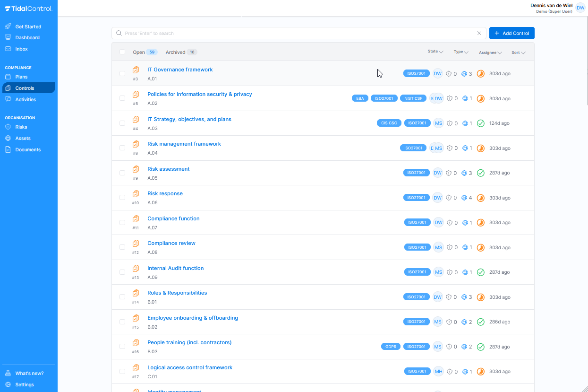Click the green checkmark status on Internal Audit function
This screenshot has height=392, width=588.
tap(480, 272)
